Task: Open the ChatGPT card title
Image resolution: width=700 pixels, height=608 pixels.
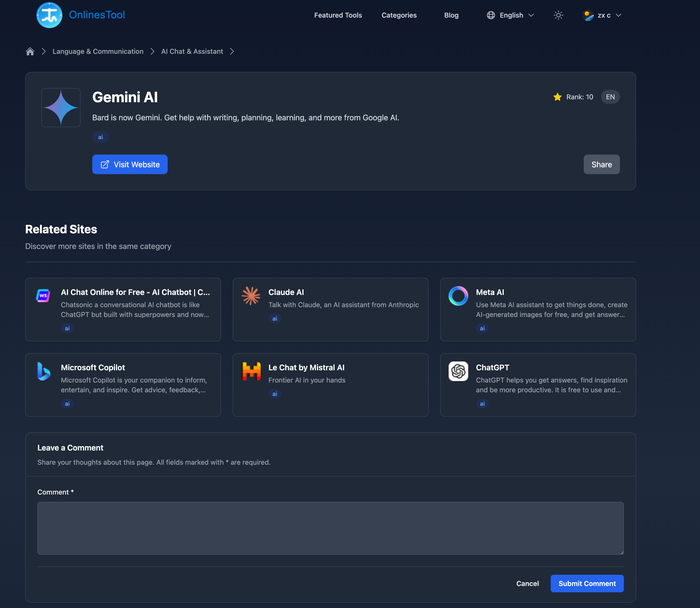Action: 492,367
